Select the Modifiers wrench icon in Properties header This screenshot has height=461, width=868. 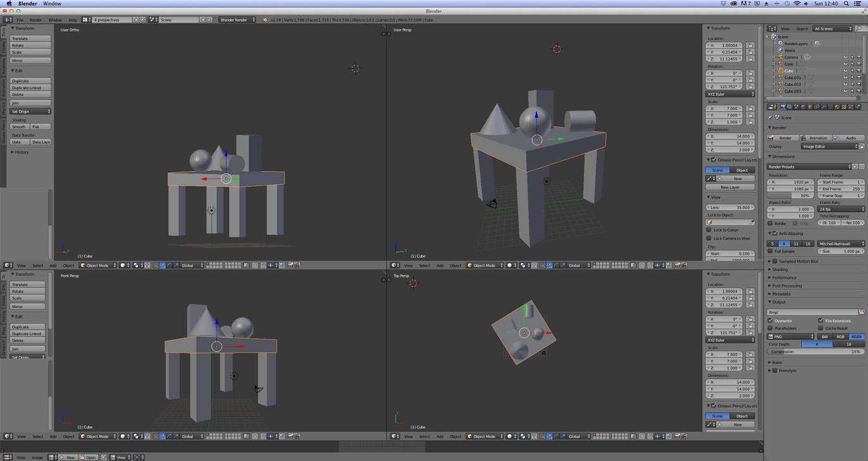[824, 107]
